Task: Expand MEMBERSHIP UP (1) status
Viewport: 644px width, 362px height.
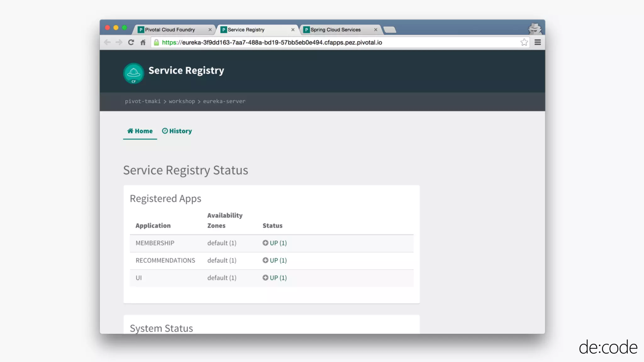Action: 275,243
